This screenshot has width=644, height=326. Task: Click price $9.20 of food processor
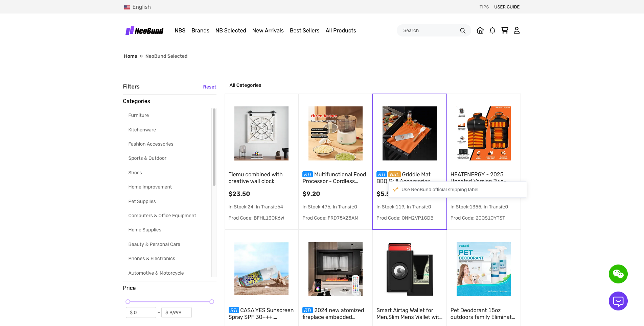(311, 194)
